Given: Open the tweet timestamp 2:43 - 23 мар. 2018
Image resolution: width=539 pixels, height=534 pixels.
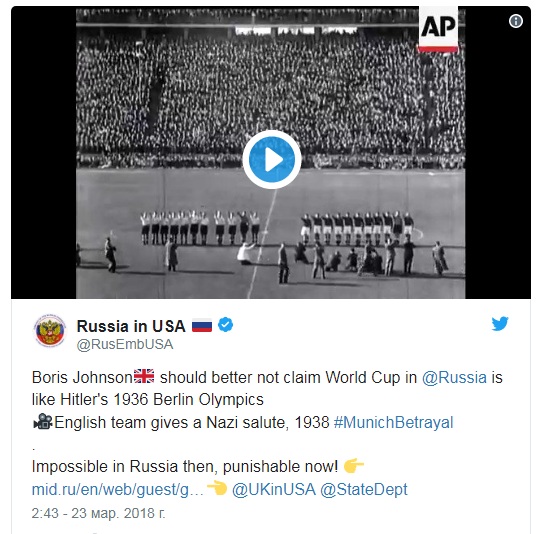Looking at the screenshot, I should tap(98, 513).
